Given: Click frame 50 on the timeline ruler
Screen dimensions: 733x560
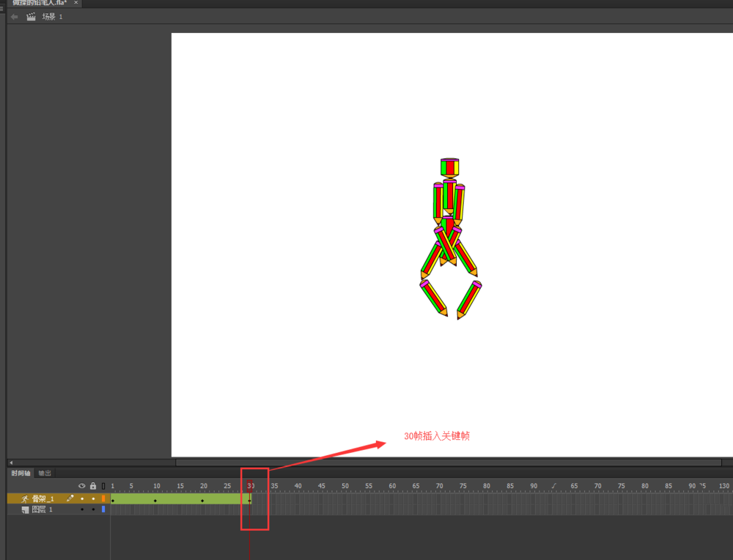Looking at the screenshot, I should point(345,486).
